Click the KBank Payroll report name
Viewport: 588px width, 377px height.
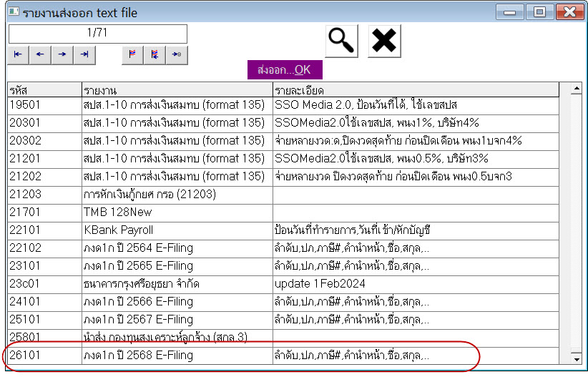click(119, 230)
